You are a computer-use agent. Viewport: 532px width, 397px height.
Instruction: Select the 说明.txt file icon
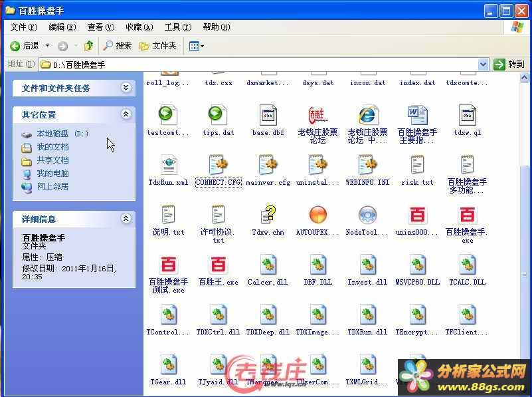coord(168,215)
